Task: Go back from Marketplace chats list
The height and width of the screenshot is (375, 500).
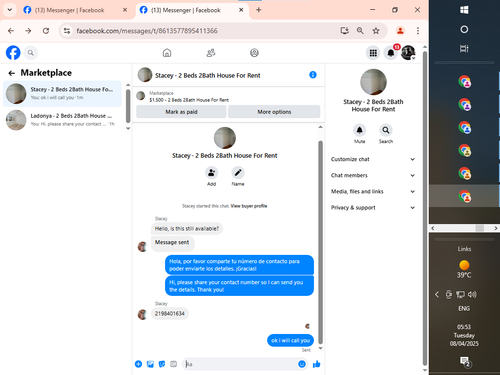Action: pyautogui.click(x=12, y=73)
